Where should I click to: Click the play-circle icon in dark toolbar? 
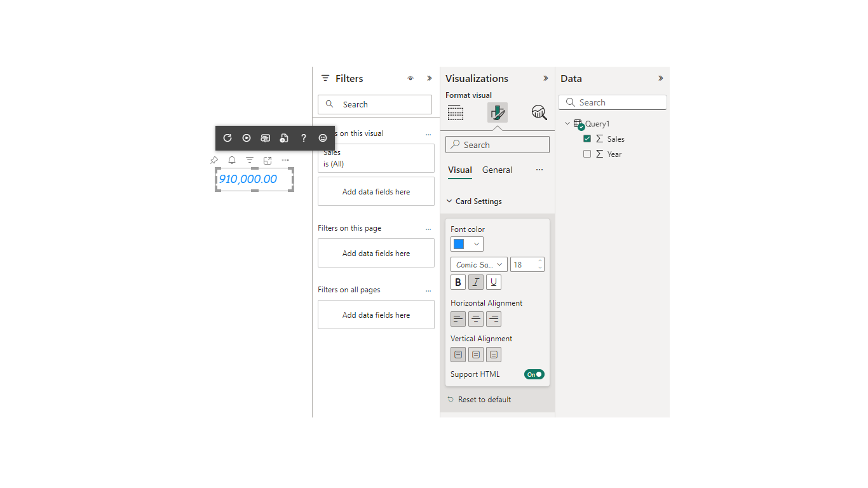247,138
